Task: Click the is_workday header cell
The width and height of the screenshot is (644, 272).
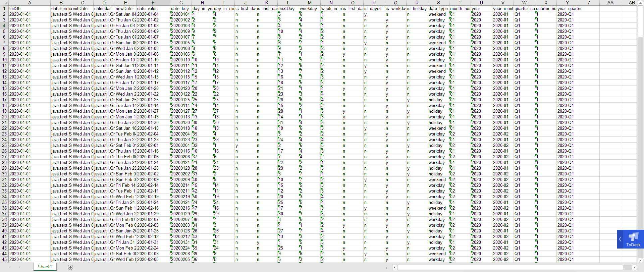Action: (395, 8)
